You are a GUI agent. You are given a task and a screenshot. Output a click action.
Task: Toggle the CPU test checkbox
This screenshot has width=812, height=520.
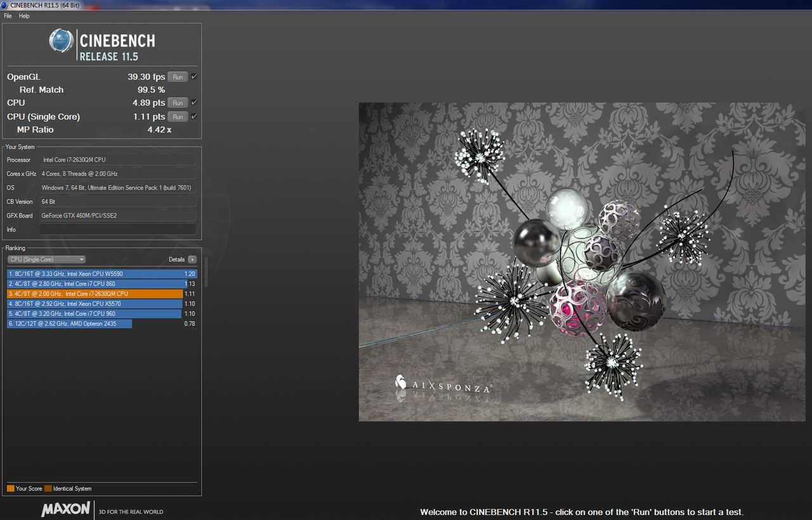click(194, 103)
